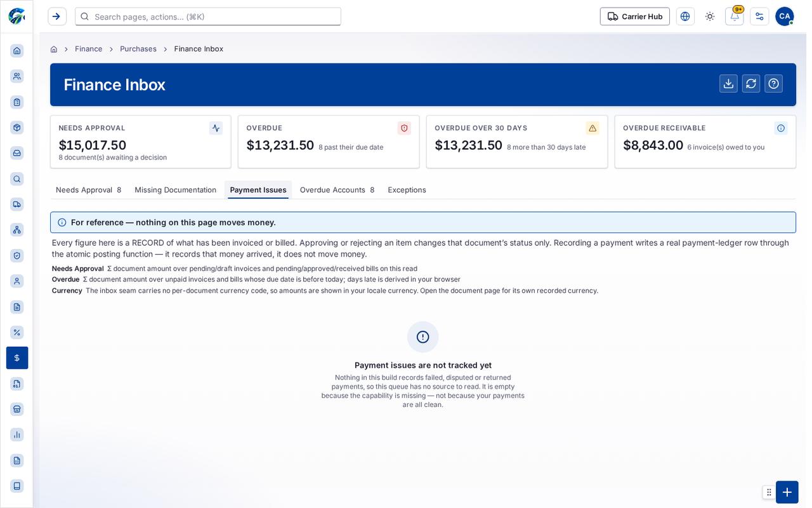The height and width of the screenshot is (508, 812).
Task: Expand the sidebar with the arrow button
Action: point(57,17)
